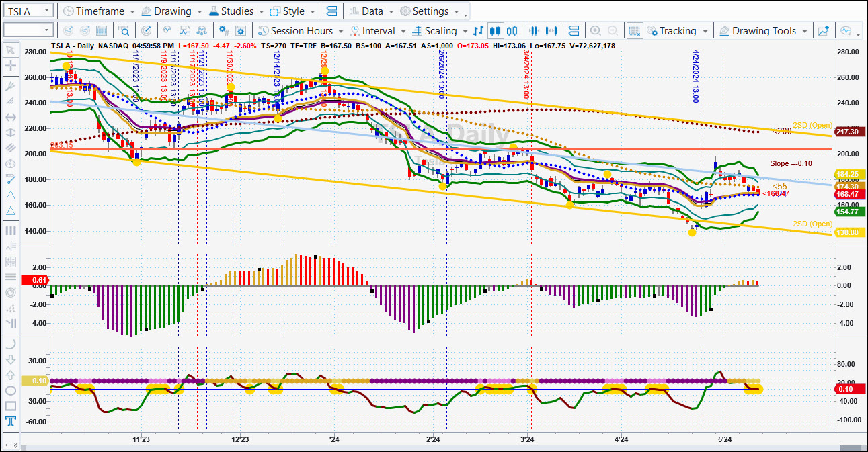Open the Drawing Tools dropdown
This screenshot has width=868, height=452.
pyautogui.click(x=764, y=30)
